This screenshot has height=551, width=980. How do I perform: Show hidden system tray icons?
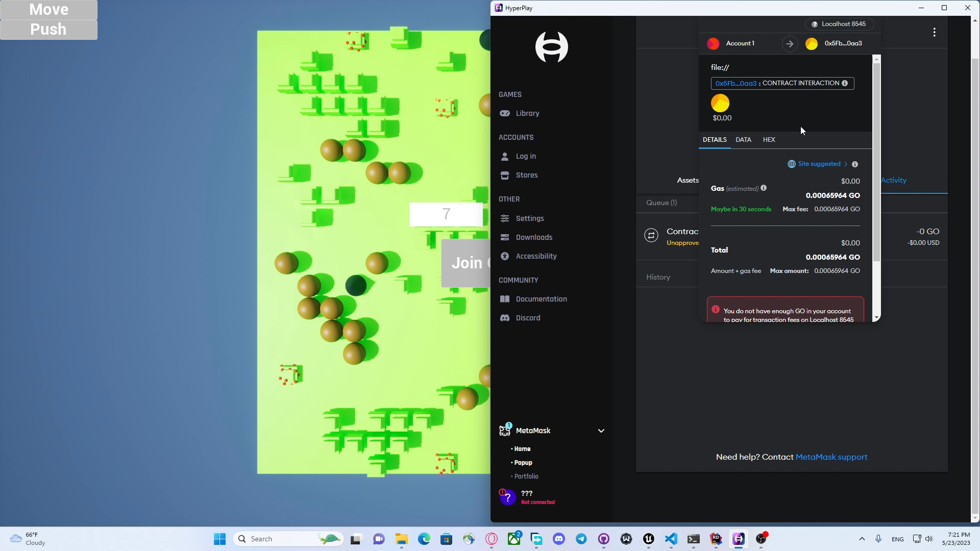point(862,539)
